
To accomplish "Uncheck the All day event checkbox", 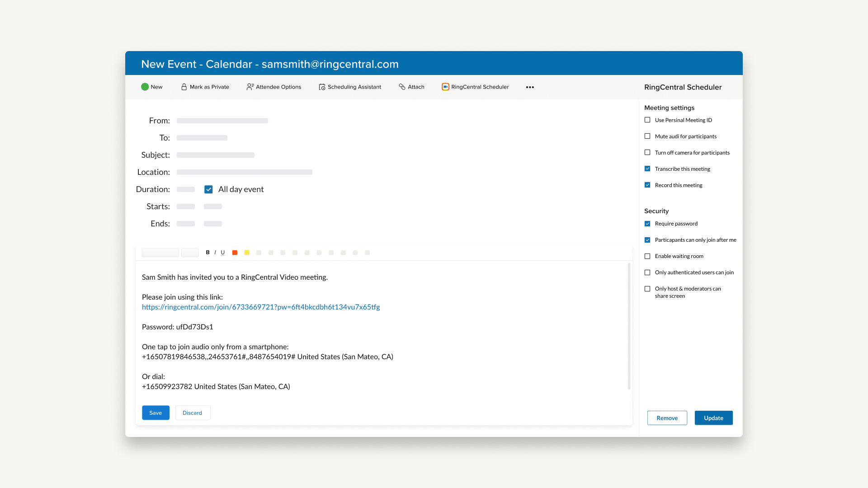I will pyautogui.click(x=208, y=189).
